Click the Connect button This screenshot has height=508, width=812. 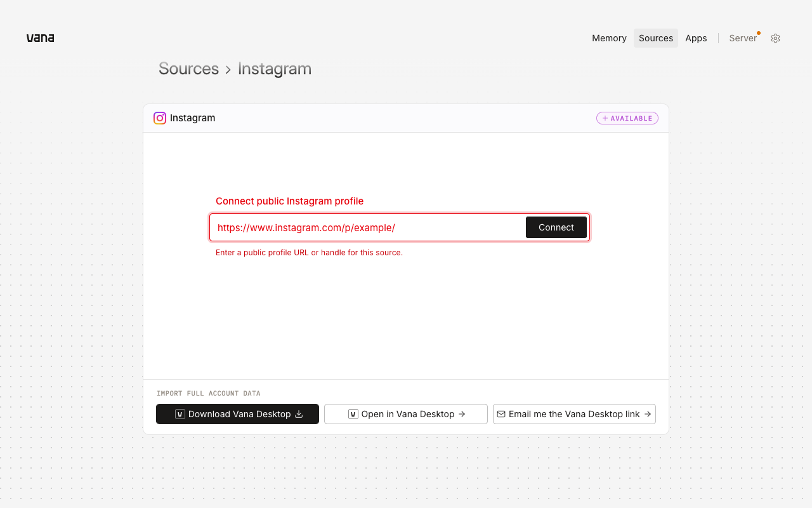[556, 227]
